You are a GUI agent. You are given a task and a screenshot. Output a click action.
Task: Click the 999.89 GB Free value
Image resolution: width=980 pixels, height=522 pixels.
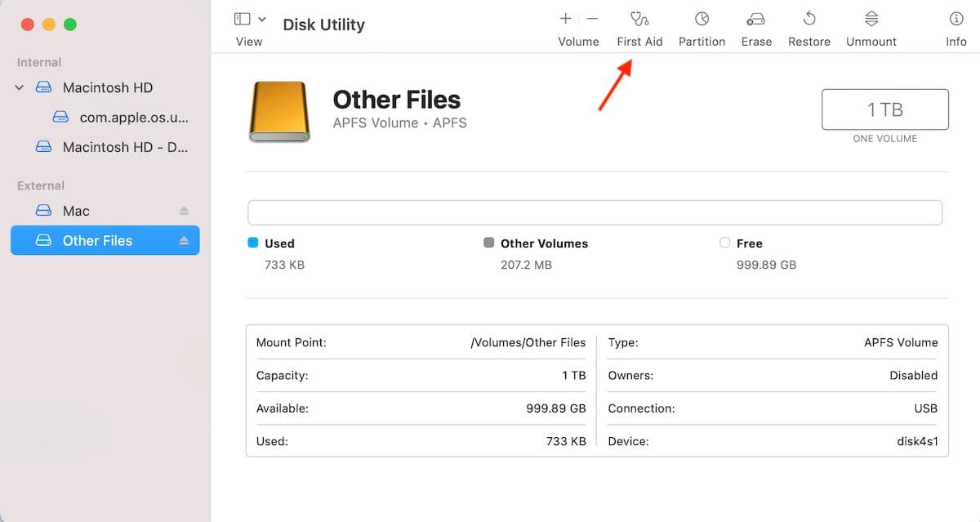click(764, 265)
